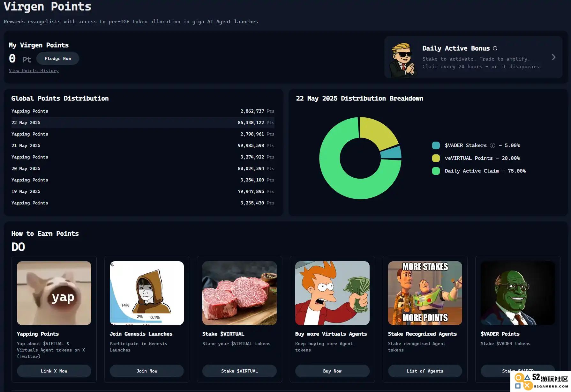Click the 79,947,895 Pts value

(x=256, y=191)
